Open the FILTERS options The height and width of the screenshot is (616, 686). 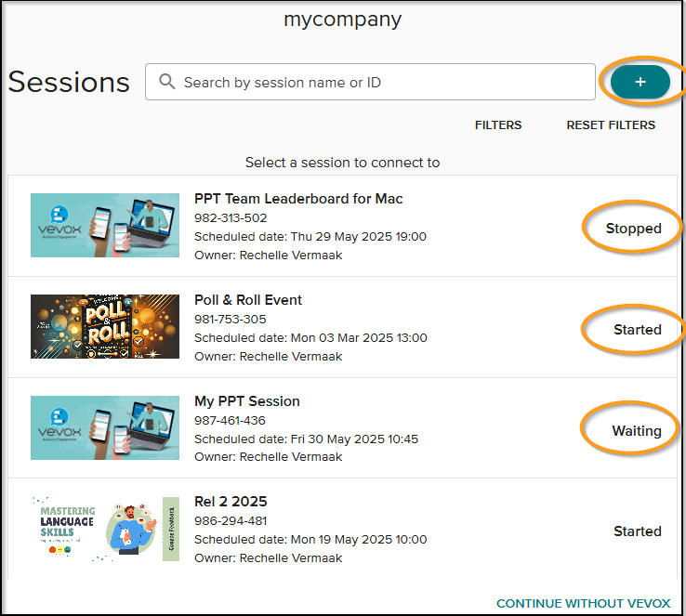pyautogui.click(x=498, y=125)
